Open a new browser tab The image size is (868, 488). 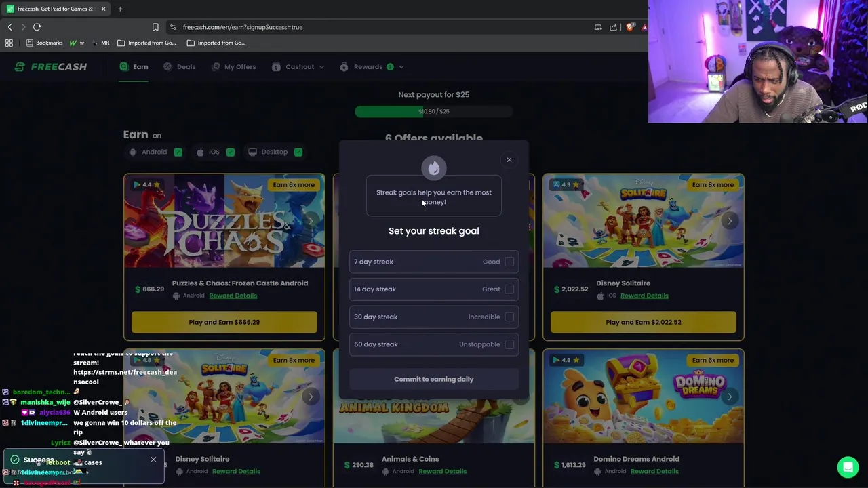[120, 9]
